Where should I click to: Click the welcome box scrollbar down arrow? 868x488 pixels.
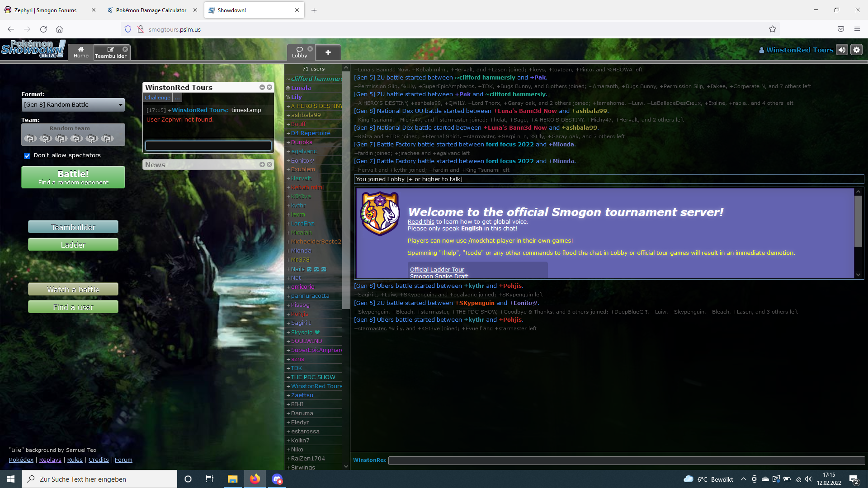pos(858,275)
